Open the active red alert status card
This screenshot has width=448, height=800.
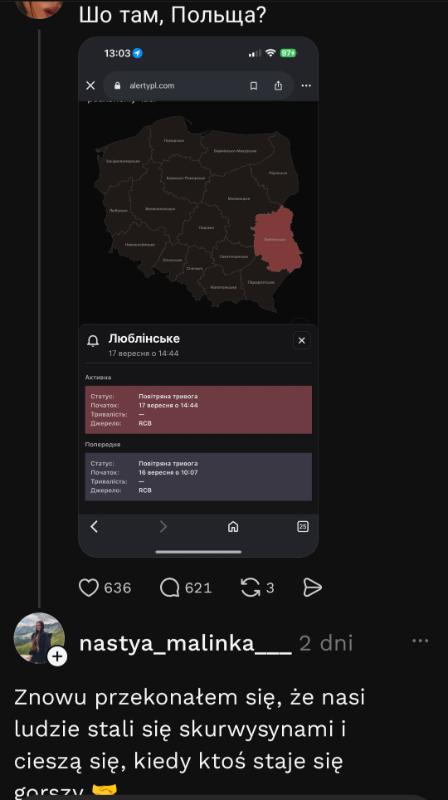point(198,410)
